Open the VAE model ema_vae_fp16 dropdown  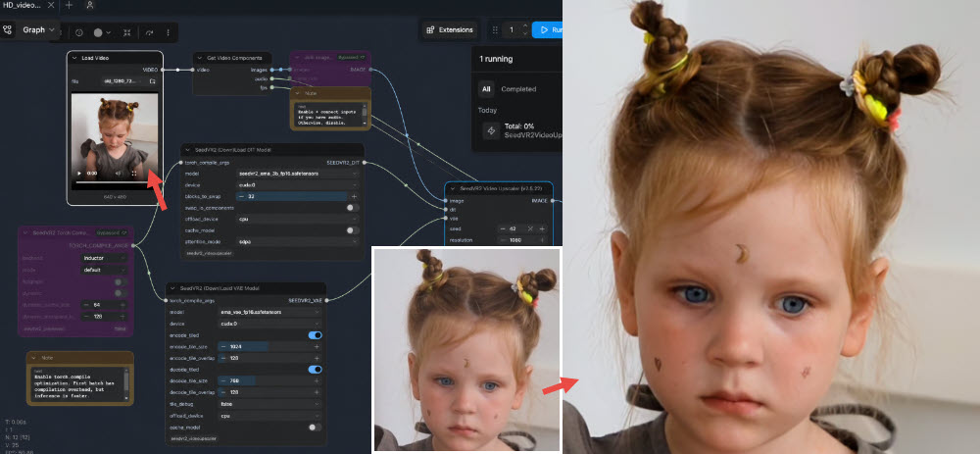pyautogui.click(x=269, y=312)
